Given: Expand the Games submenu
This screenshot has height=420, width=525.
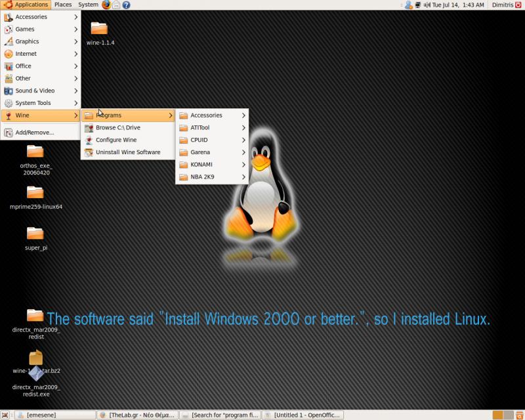Looking at the screenshot, I should coord(41,29).
